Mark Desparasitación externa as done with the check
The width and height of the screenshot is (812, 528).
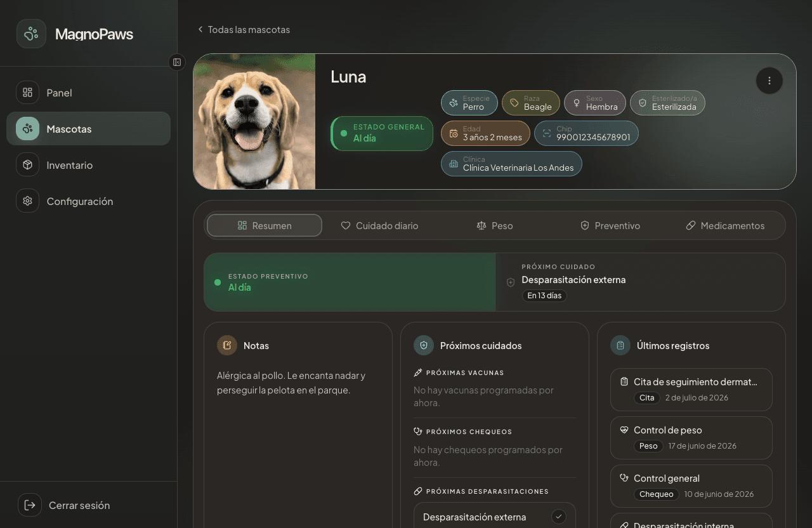(558, 517)
